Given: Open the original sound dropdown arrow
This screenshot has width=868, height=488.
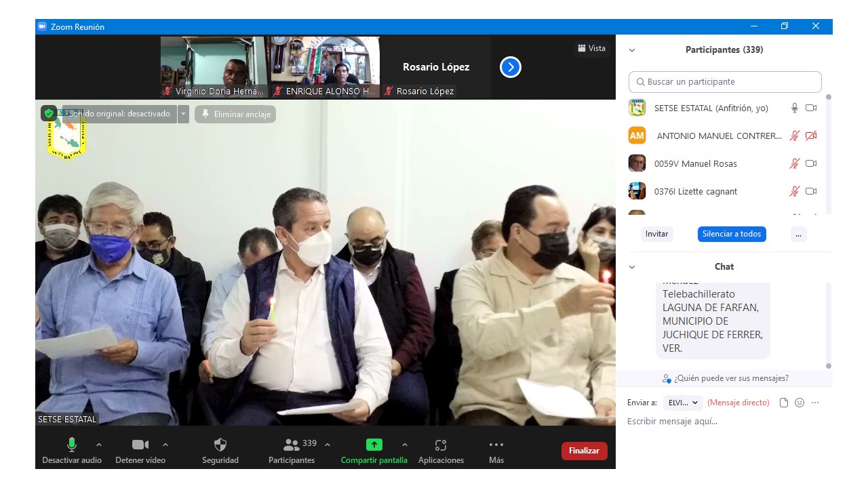Looking at the screenshot, I should tap(183, 114).
